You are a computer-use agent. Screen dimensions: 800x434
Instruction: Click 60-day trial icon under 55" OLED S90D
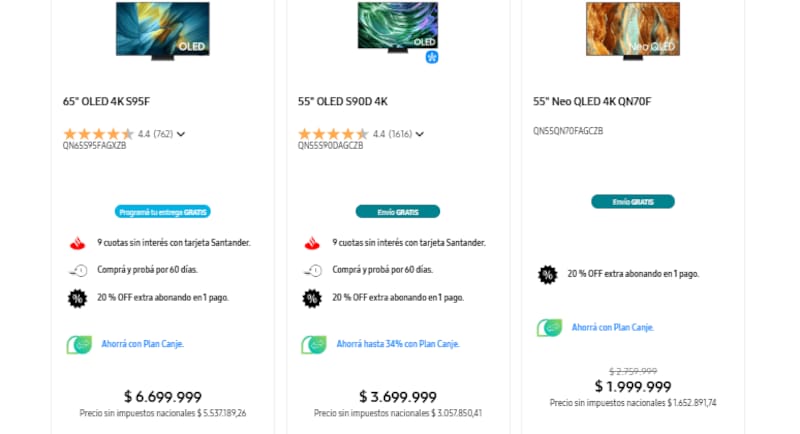pos(312,270)
